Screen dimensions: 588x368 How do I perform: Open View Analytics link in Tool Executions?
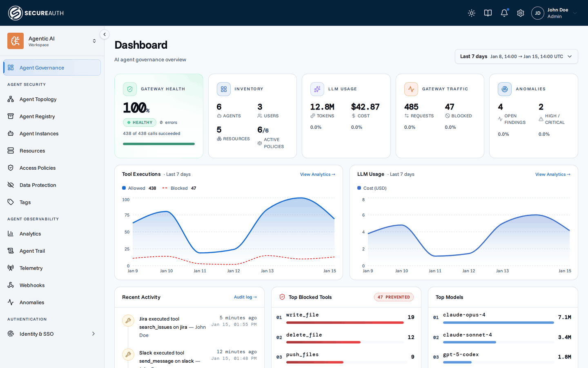(x=318, y=174)
